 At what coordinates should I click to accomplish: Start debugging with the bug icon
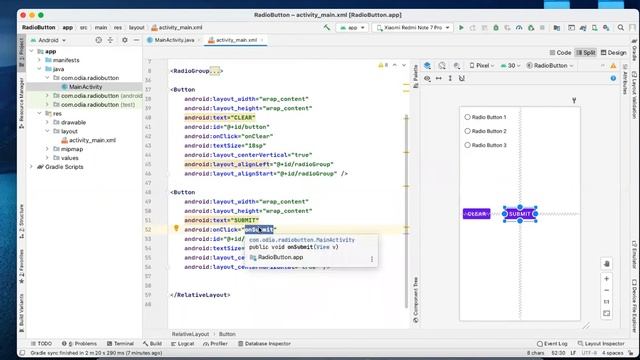coord(496,28)
